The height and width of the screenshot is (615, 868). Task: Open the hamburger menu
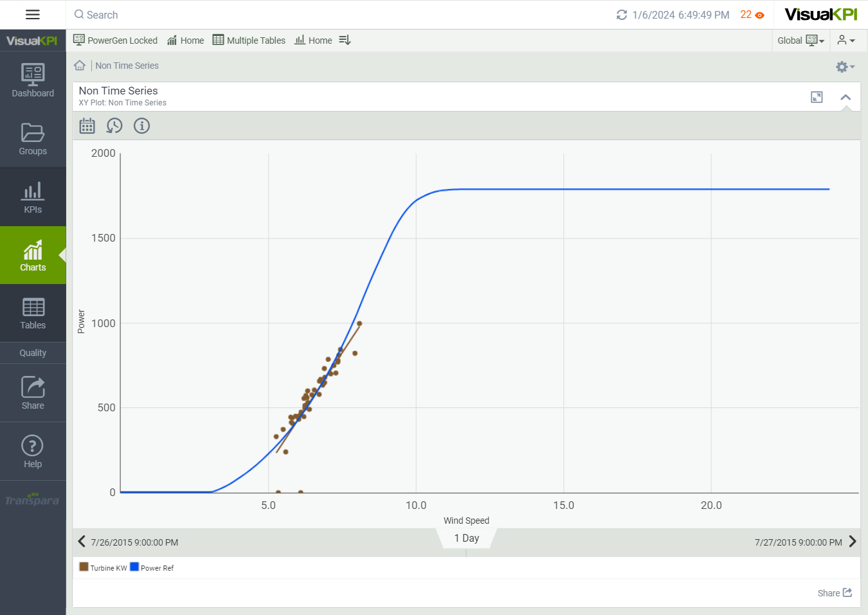coord(33,15)
